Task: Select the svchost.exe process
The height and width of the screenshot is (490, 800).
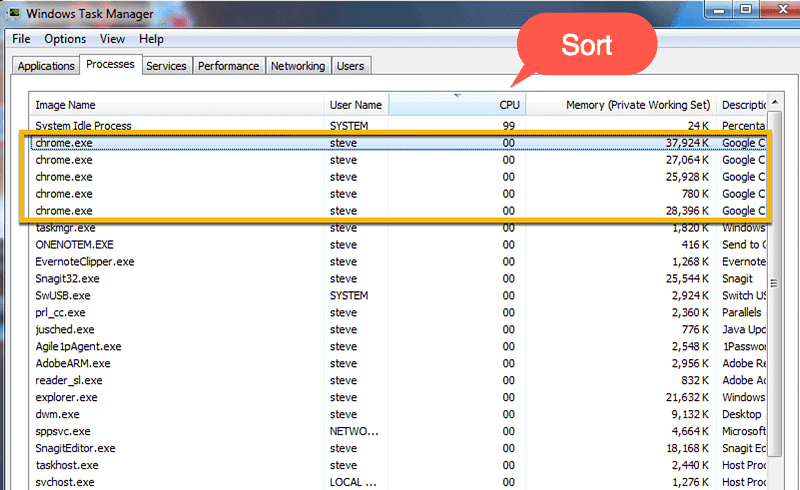Action: point(398,482)
